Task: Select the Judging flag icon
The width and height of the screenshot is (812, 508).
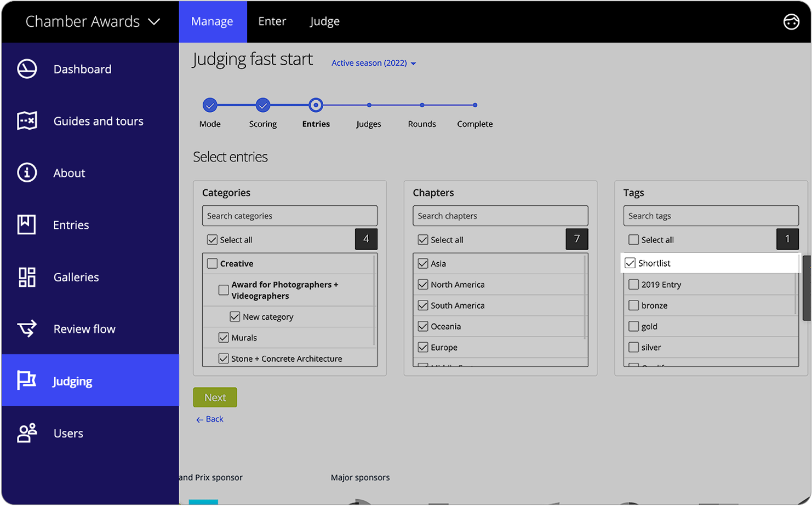Action: tap(26, 380)
